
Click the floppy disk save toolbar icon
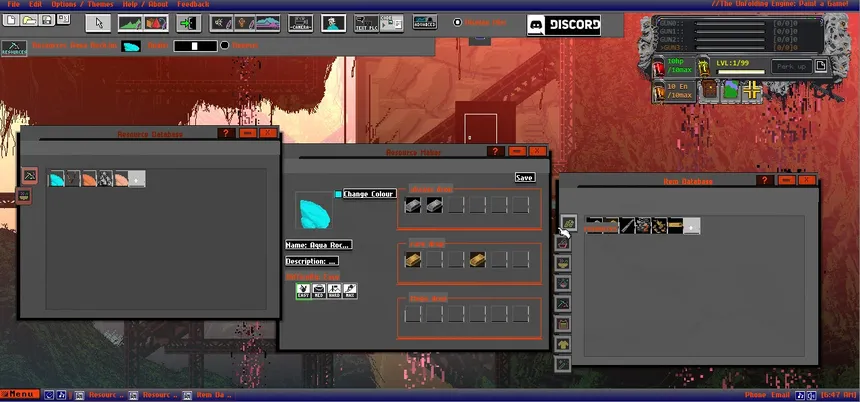coord(46,20)
